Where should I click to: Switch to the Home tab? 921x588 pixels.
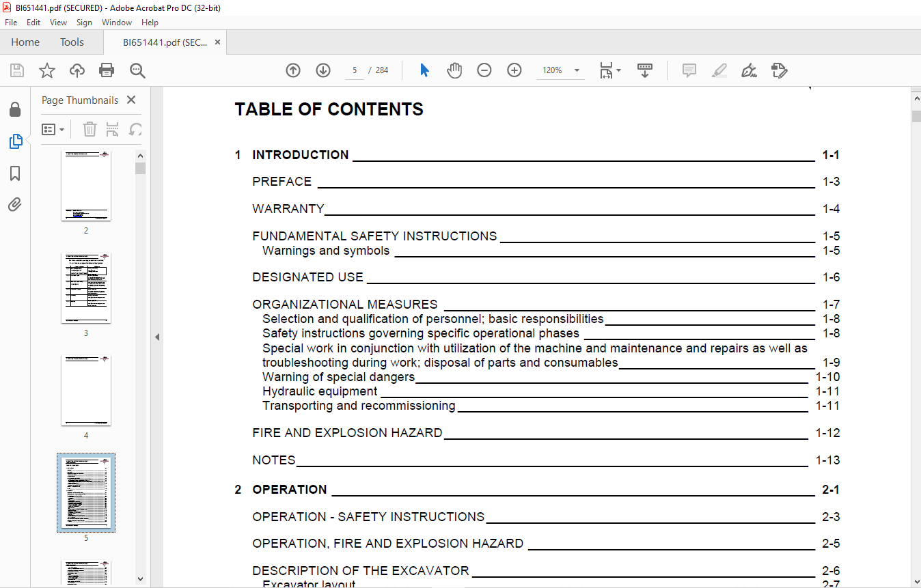click(25, 42)
